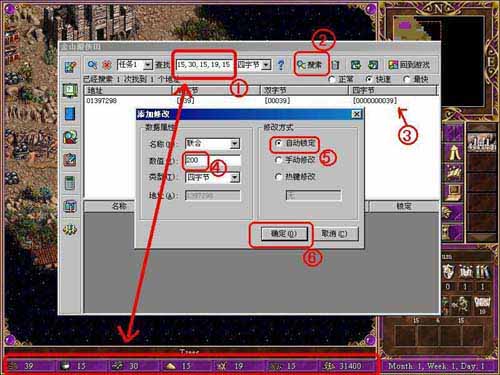
Task: Select the blue book icon in left sidebar
Action: [x=70, y=113]
